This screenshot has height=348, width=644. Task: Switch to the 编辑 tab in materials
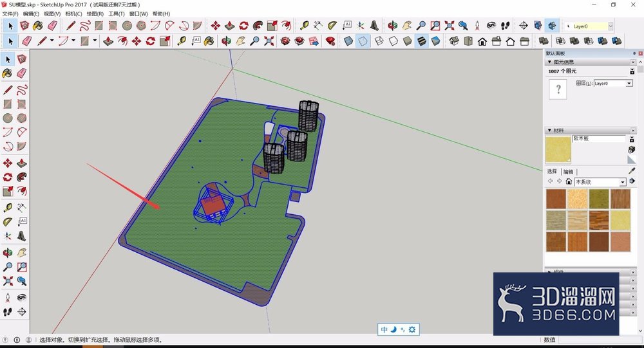click(x=568, y=172)
